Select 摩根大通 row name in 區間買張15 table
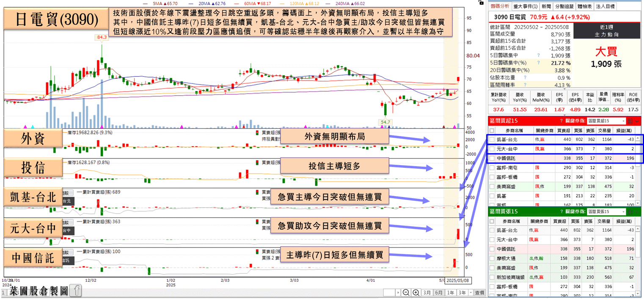This screenshot has width=644, height=305. (505, 258)
